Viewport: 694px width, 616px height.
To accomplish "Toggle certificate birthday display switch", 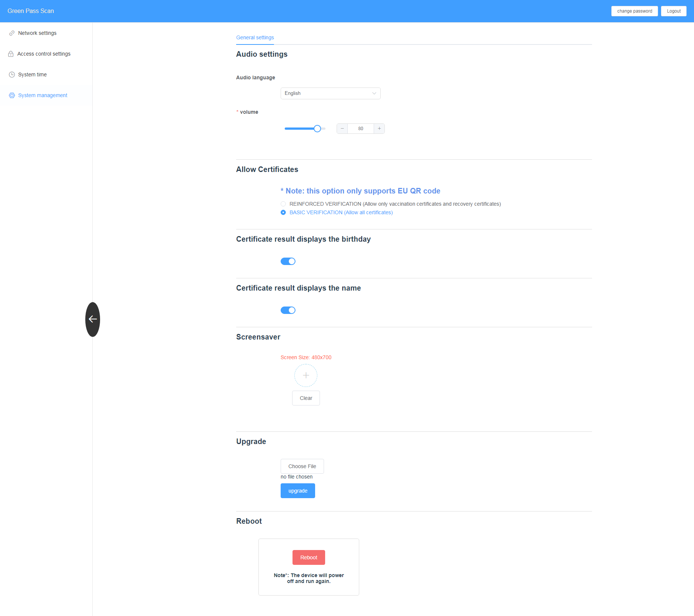I will (288, 261).
